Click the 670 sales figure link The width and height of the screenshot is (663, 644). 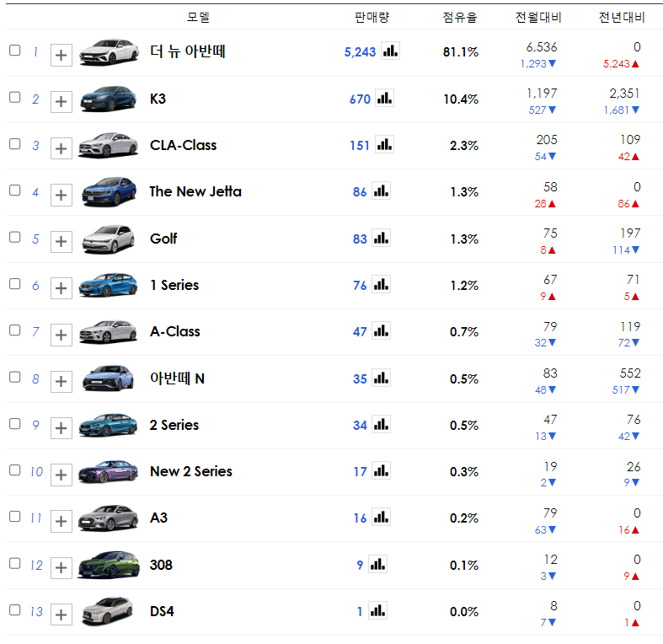coord(360,99)
